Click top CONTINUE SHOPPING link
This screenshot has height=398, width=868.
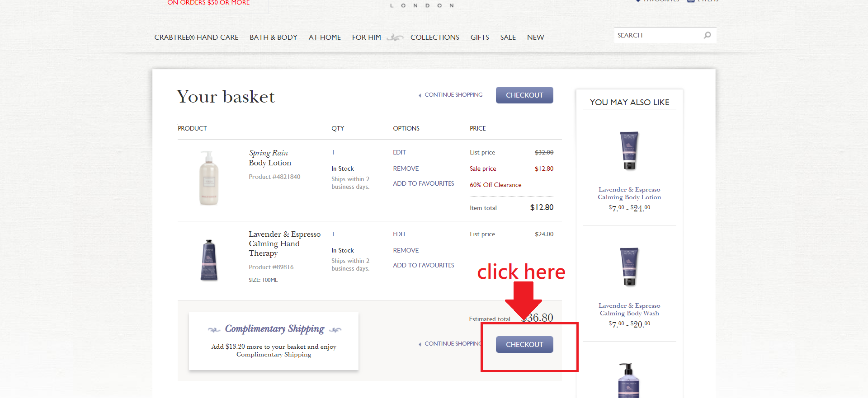tap(453, 95)
